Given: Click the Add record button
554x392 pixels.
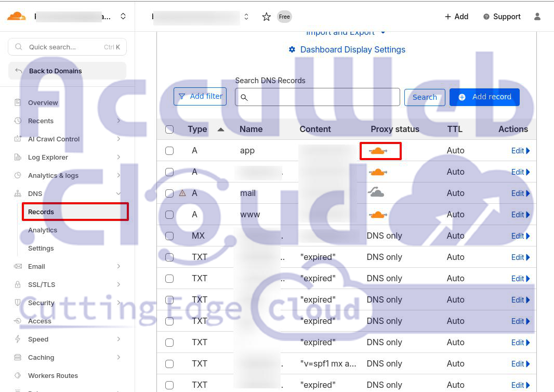Looking at the screenshot, I should 484,97.
